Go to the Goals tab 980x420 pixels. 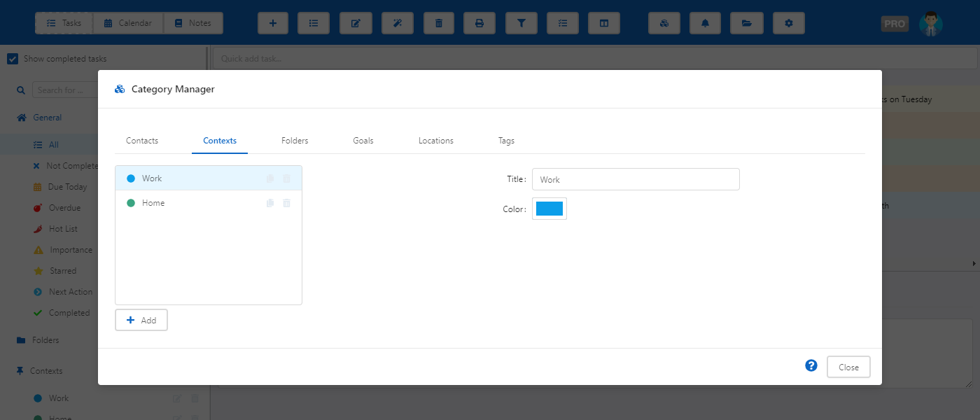pyautogui.click(x=363, y=141)
